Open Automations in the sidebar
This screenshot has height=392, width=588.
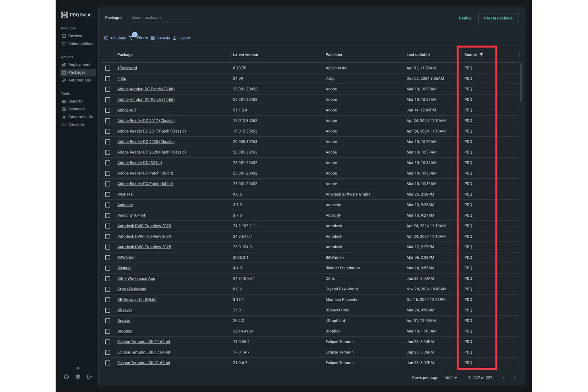click(79, 80)
